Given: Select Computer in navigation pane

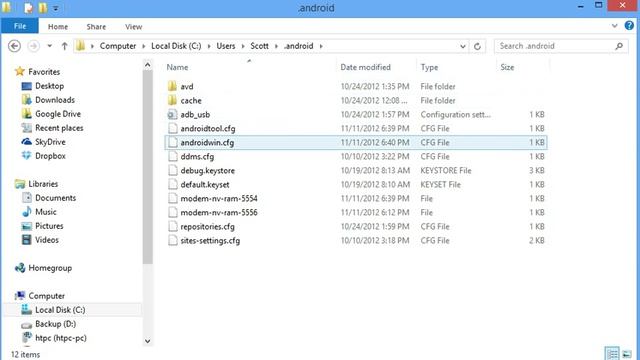Looking at the screenshot, I should (x=46, y=296).
